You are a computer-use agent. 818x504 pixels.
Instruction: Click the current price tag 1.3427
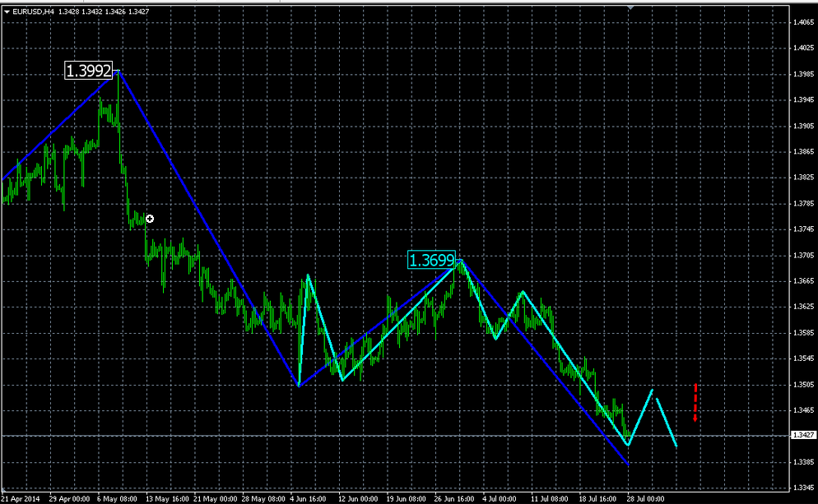point(803,435)
